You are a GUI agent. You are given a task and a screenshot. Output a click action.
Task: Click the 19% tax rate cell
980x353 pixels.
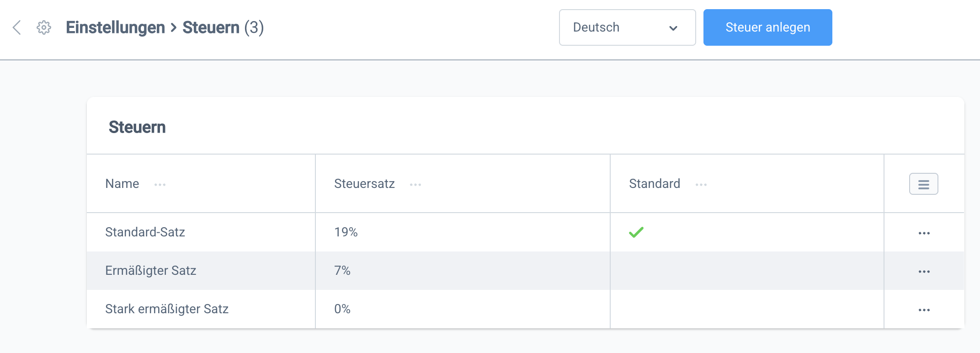click(x=346, y=232)
